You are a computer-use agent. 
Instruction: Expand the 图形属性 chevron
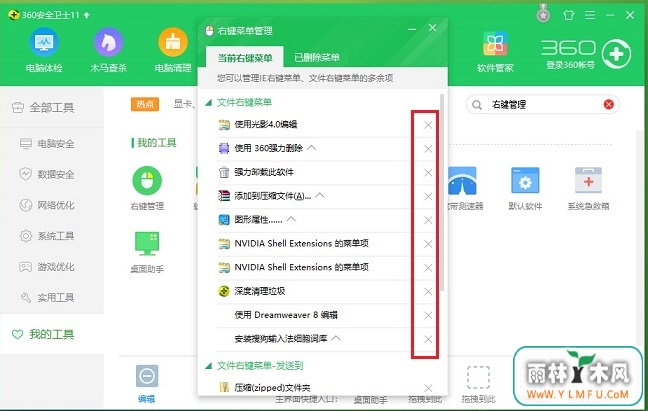point(291,219)
